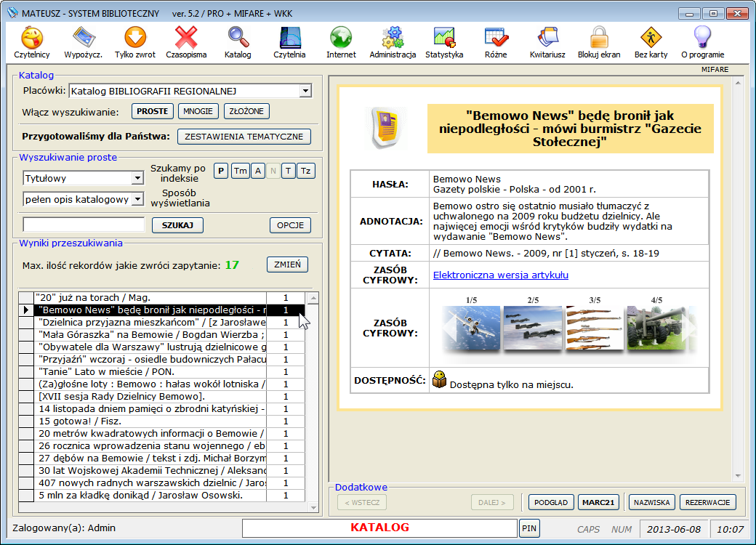Switch to ZŁOŻONE search mode

click(246, 111)
